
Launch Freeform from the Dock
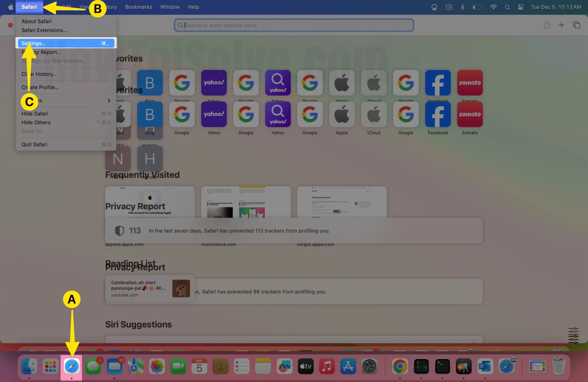[x=284, y=366]
